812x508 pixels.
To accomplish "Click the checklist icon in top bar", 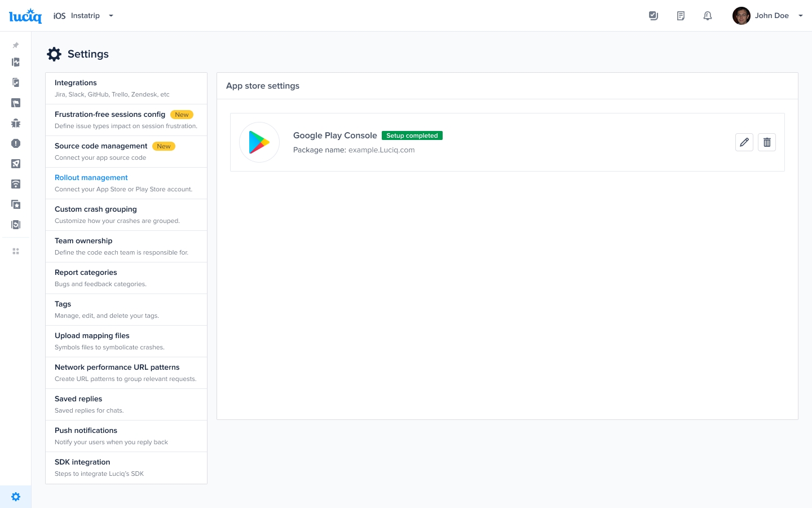I will tap(654, 16).
